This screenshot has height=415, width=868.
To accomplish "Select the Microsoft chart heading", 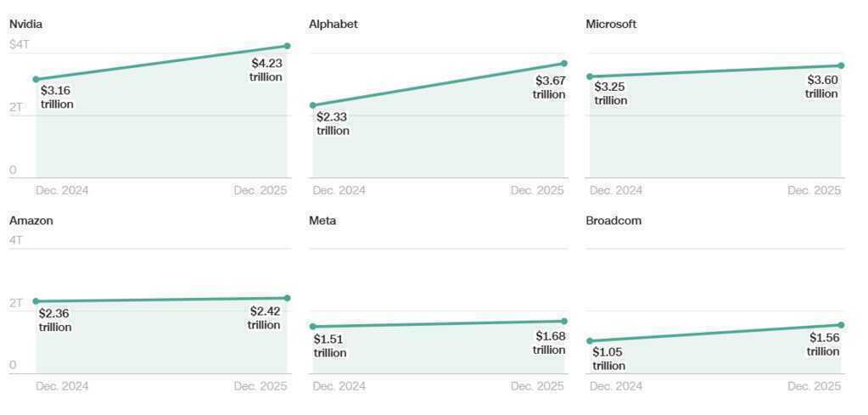I will (x=611, y=25).
